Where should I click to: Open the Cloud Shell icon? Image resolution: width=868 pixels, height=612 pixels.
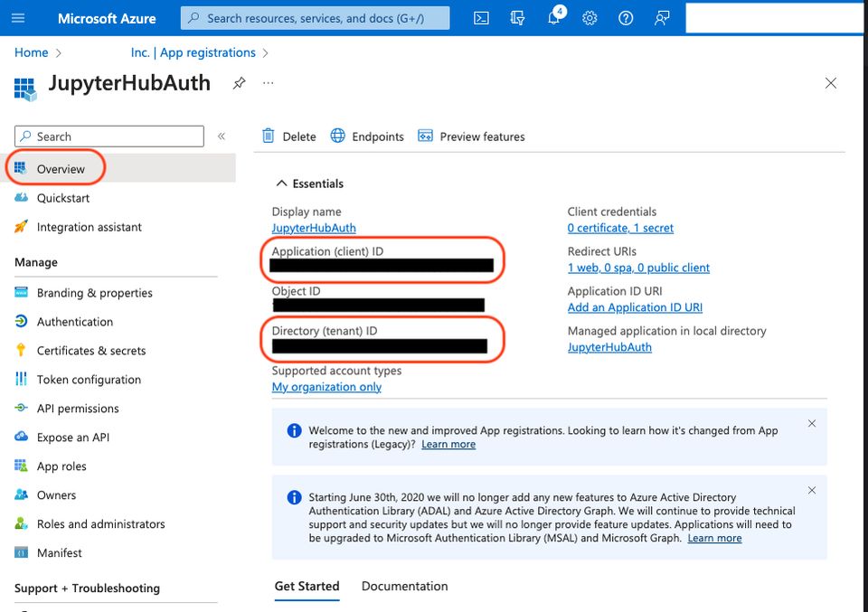[482, 18]
